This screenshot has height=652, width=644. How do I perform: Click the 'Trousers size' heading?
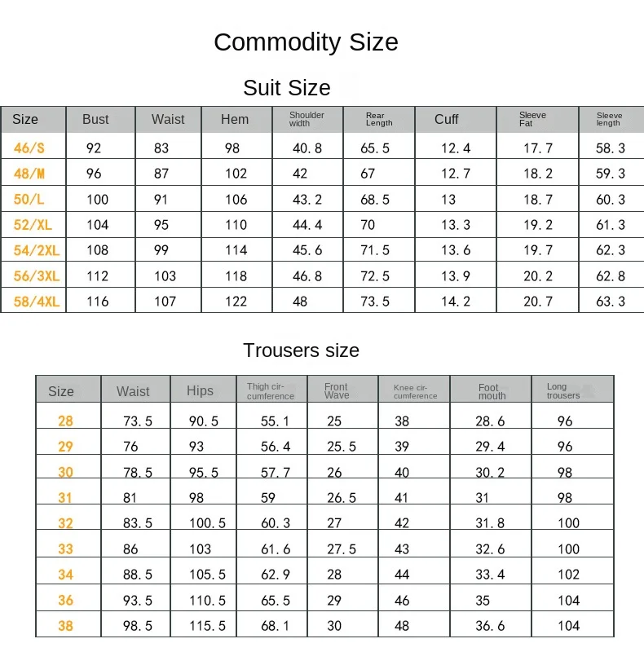tap(301, 350)
